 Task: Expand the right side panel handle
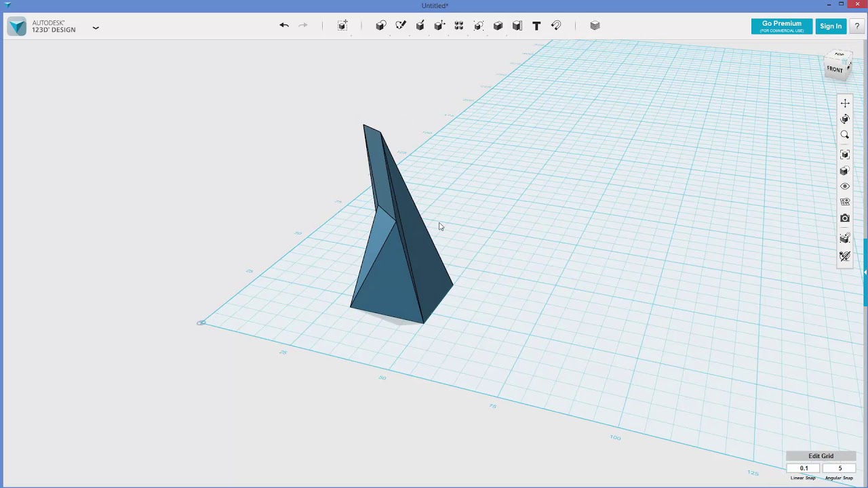pyautogui.click(x=865, y=272)
